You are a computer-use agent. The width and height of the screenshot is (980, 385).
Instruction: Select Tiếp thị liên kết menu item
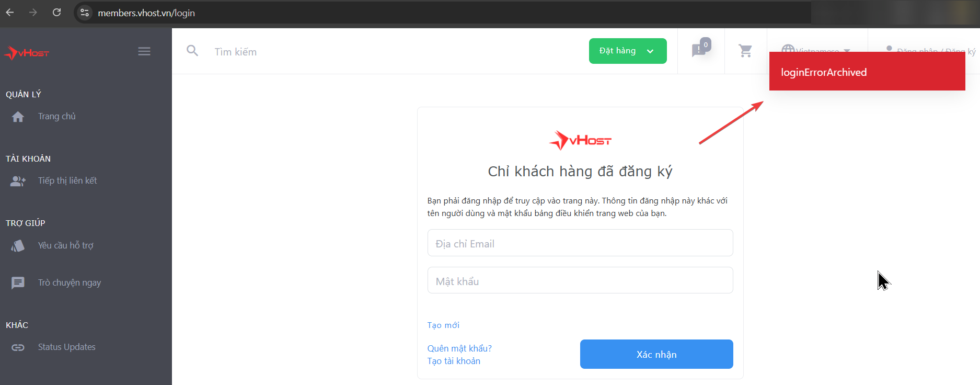(67, 180)
